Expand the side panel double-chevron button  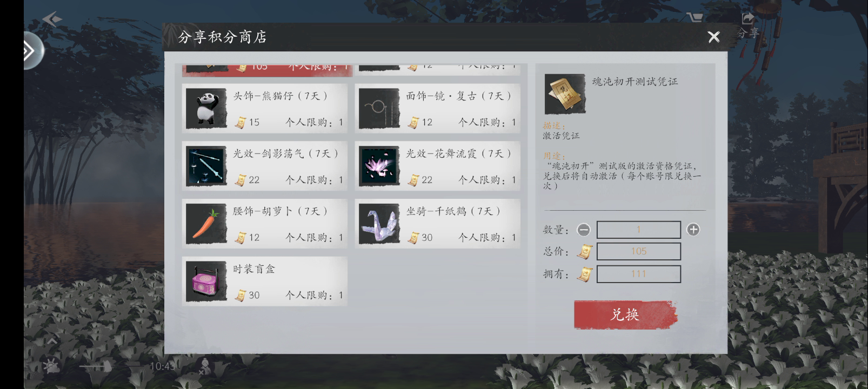30,51
